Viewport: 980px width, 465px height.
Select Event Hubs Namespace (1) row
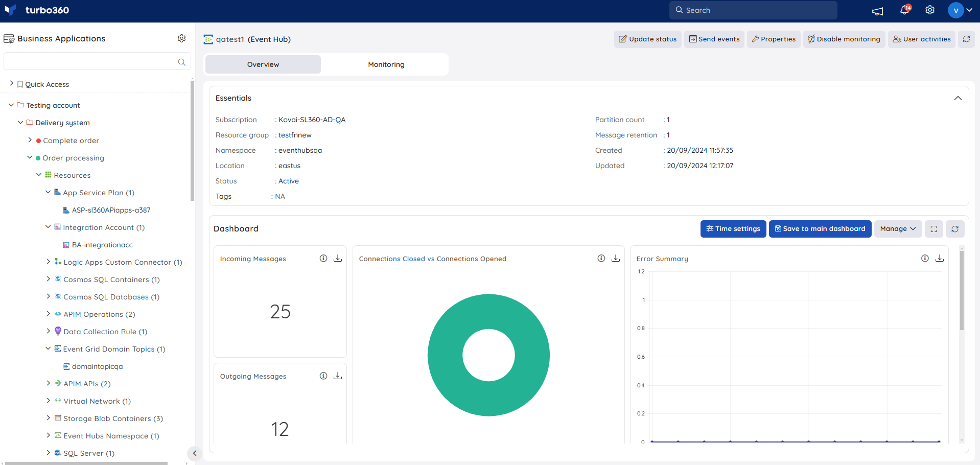point(107,436)
